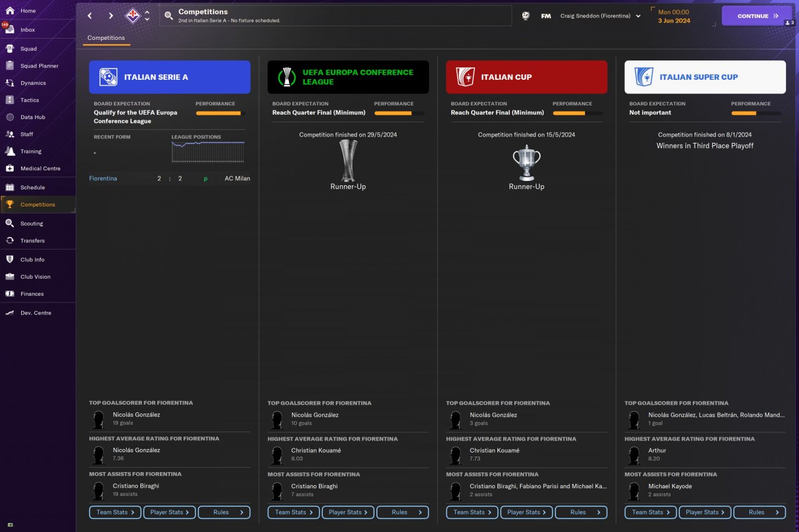The image size is (799, 532).
Task: Open the UEFA Europa Conference League header card
Action: pos(348,77)
